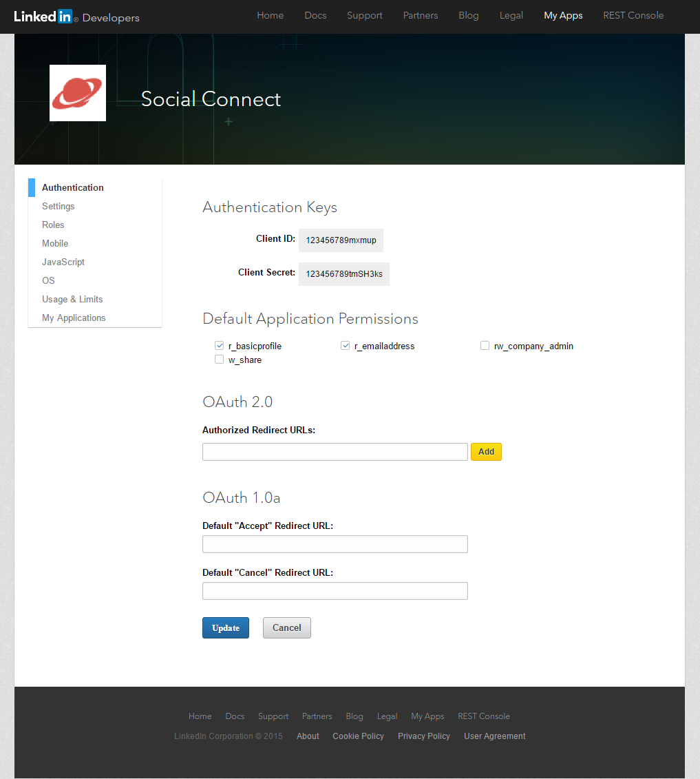Click the LinkedIn Developers logo

(x=76, y=17)
